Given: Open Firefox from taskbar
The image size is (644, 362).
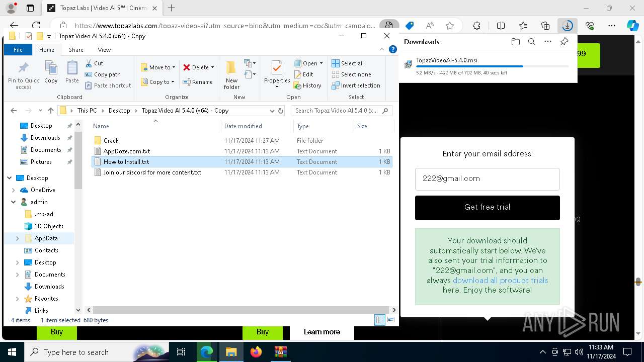Looking at the screenshot, I should (x=256, y=352).
